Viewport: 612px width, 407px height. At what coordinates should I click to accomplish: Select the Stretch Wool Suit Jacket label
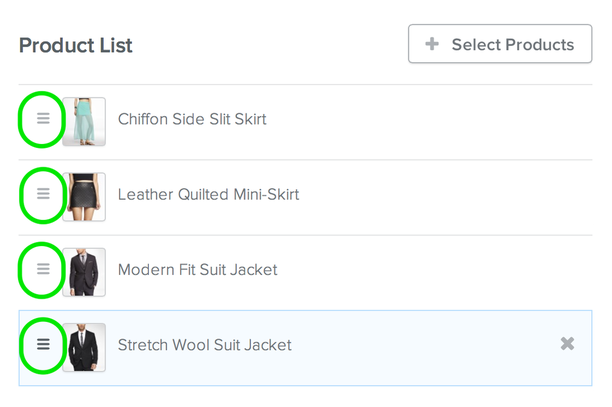click(205, 345)
